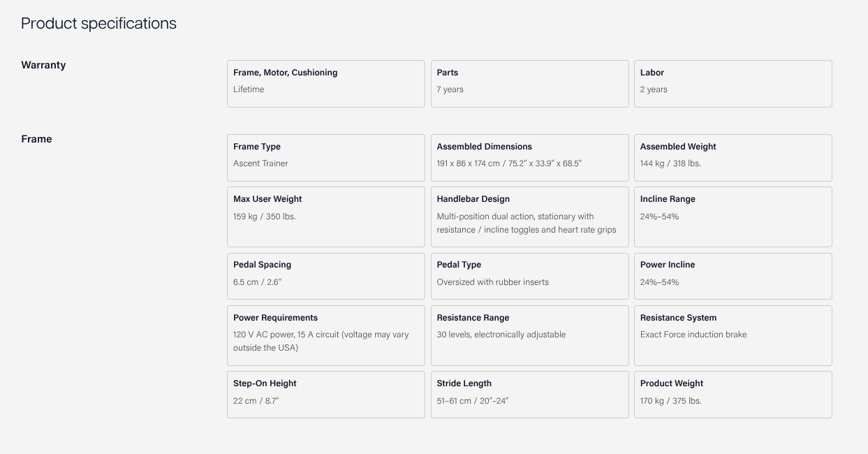Select the Assembled Weight card
868x454 pixels.
click(x=733, y=158)
